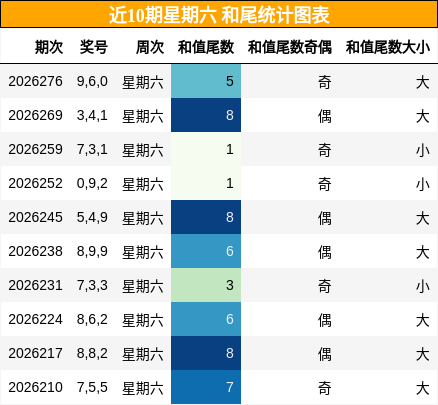This screenshot has width=438, height=405.
Task: Click the sum-tail cell 1 in row 2026259
Action: (x=206, y=149)
